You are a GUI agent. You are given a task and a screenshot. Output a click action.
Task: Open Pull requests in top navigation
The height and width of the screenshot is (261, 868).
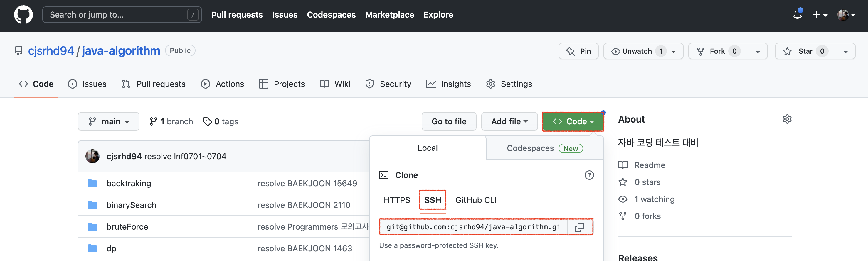click(x=237, y=14)
